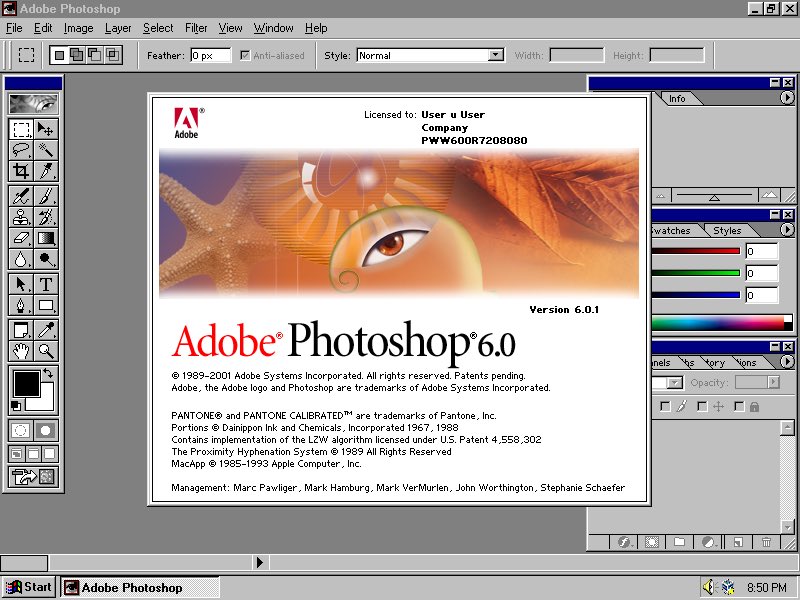Select the Eyedropper tool
The width and height of the screenshot is (800, 600).
46,330
